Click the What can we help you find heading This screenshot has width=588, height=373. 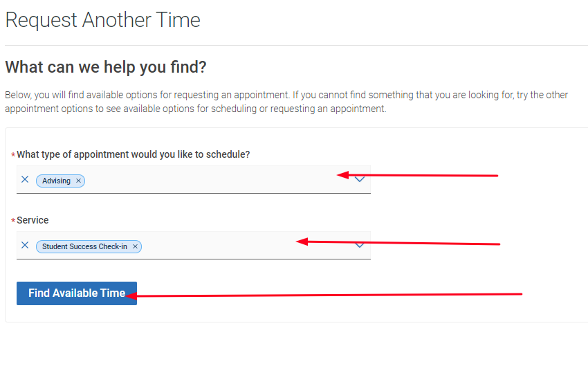click(x=106, y=68)
